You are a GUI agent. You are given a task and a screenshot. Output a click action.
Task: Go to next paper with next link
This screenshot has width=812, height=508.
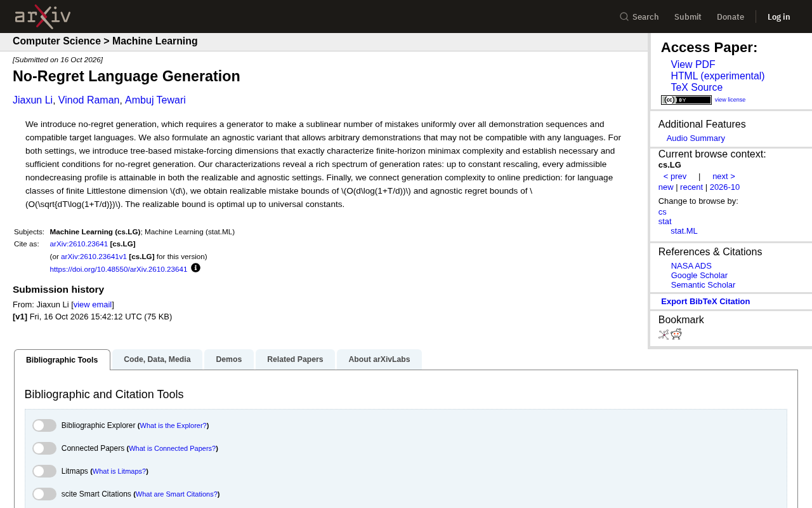click(724, 177)
